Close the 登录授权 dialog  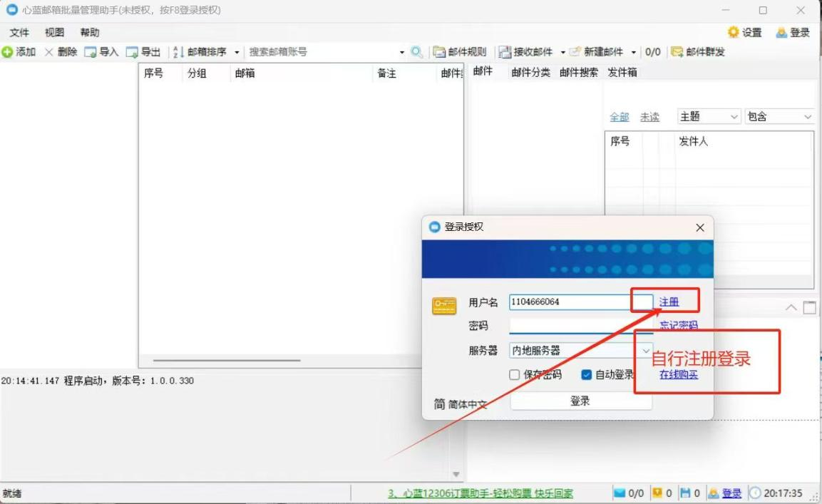700,227
